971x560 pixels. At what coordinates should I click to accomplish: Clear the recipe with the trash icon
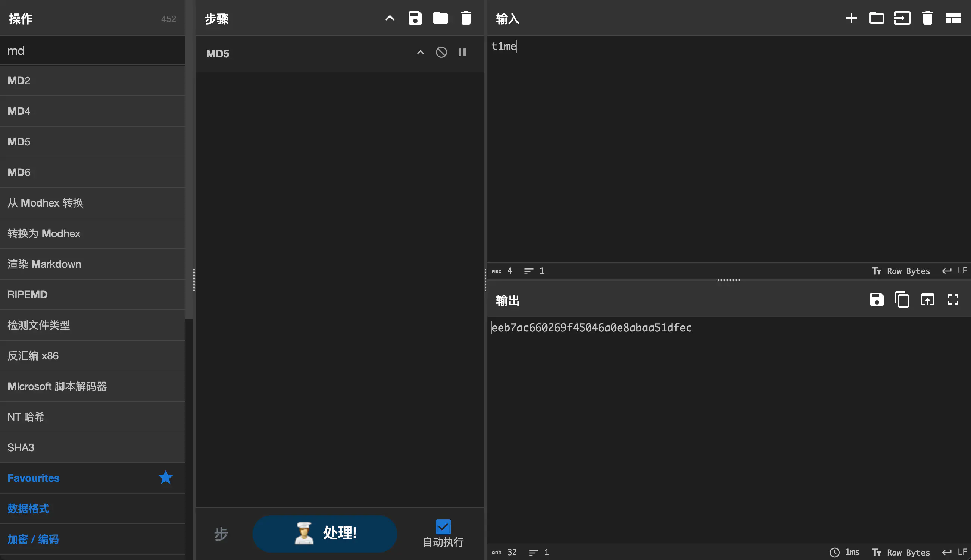tap(466, 18)
